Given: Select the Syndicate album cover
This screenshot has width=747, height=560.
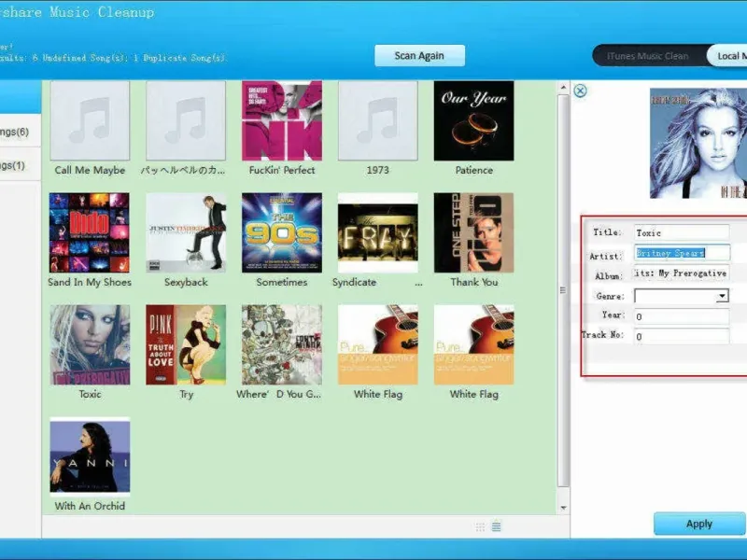Looking at the screenshot, I should [378, 232].
